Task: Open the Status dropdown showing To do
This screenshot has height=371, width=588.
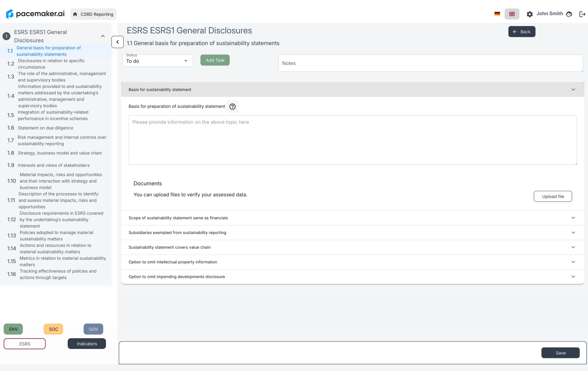Action: 157,61
